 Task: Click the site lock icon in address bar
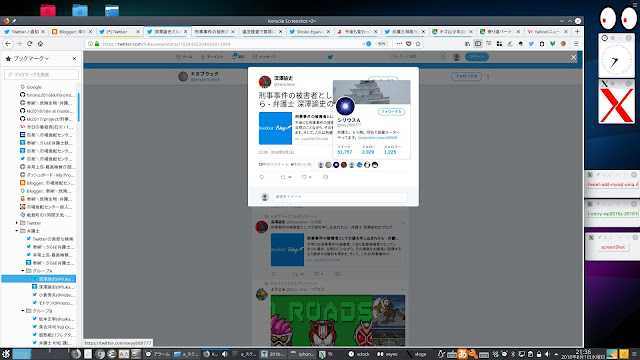(97, 44)
